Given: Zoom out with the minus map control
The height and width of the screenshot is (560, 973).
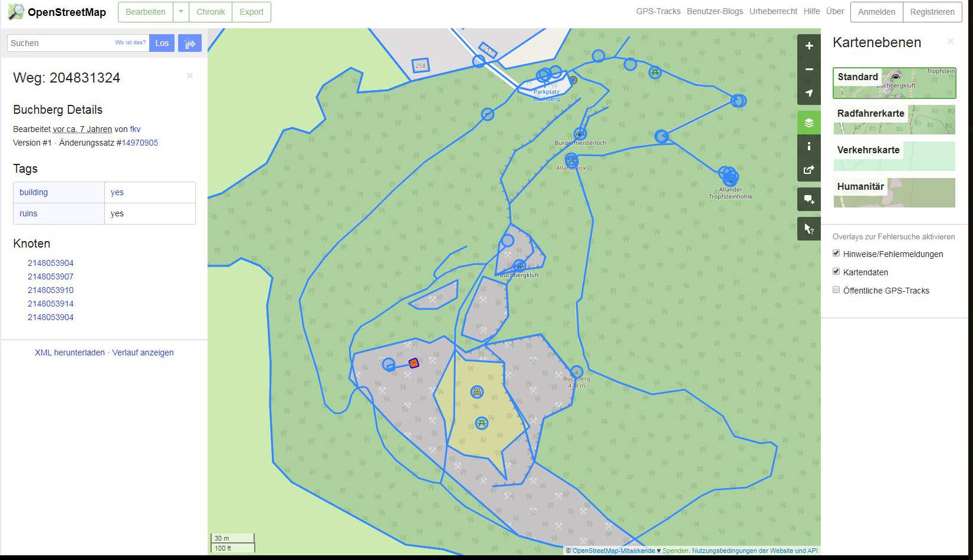Looking at the screenshot, I should click(809, 70).
